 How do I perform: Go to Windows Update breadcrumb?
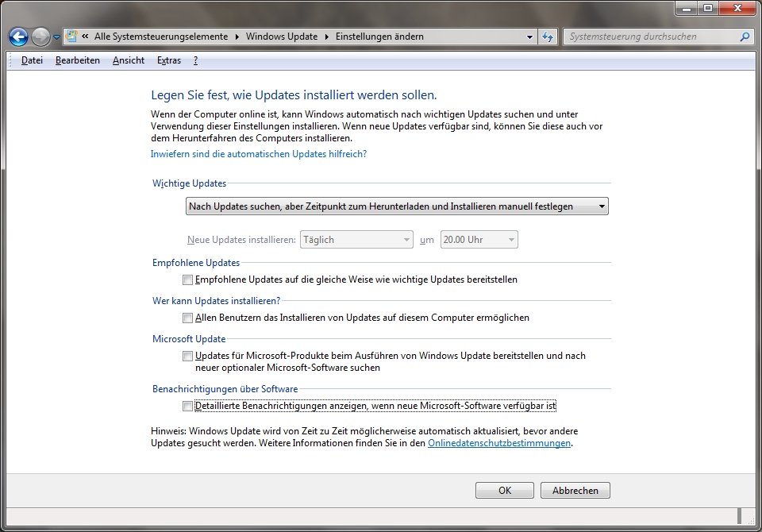(x=281, y=37)
